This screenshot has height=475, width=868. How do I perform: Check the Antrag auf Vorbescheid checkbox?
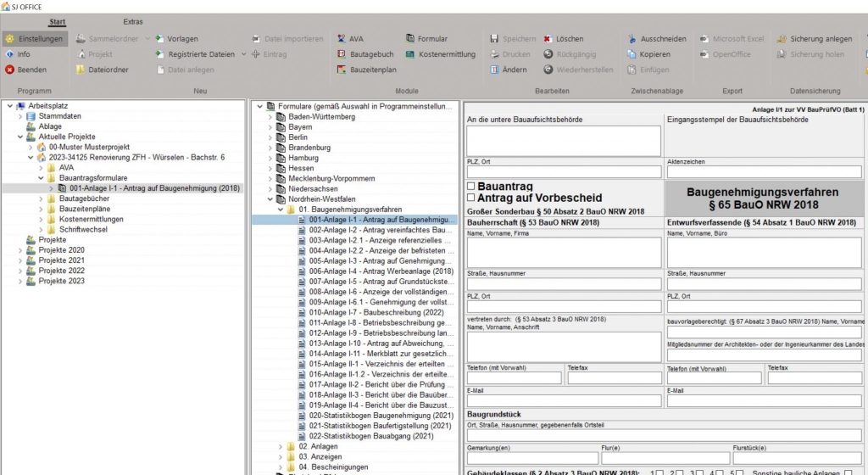click(471, 198)
